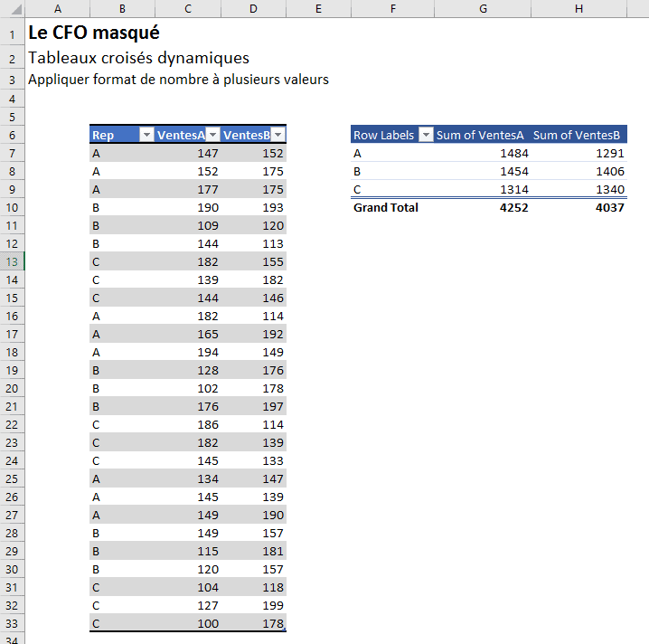The width and height of the screenshot is (649, 644).
Task: Select the 'Tableaux croisés dynamiques' subtitle cell
Action: (138, 58)
